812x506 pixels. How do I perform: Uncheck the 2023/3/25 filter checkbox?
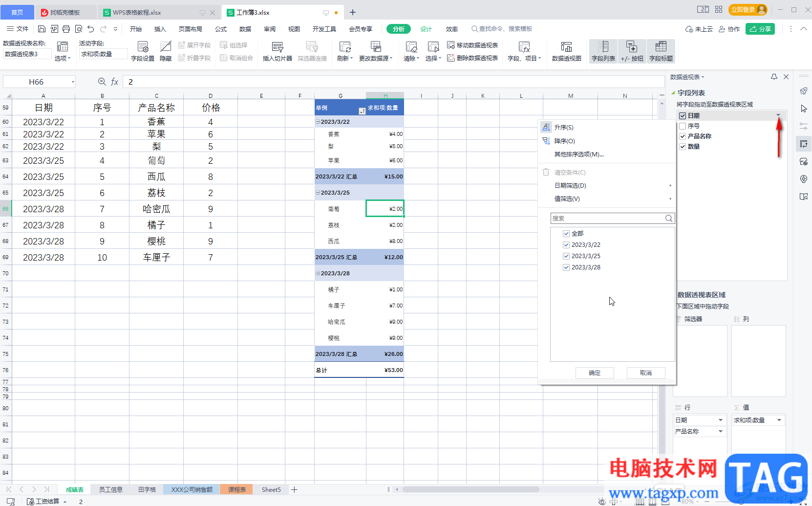566,256
